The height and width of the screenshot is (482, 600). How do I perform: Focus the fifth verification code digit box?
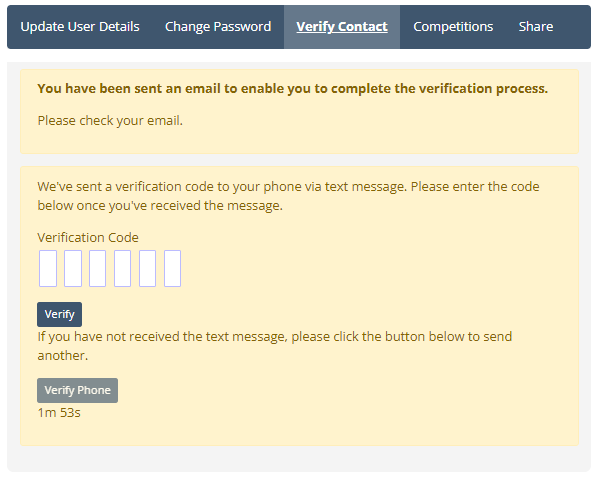coord(148,269)
